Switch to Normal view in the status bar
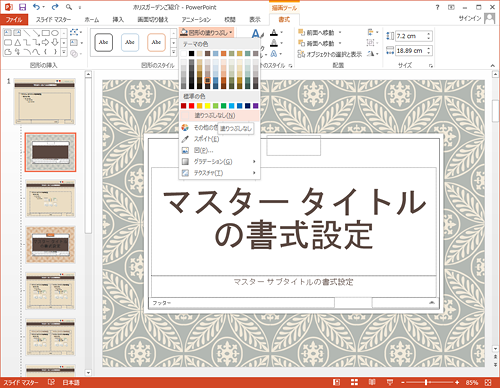Screen dimensions: 500x388 (336, 382)
